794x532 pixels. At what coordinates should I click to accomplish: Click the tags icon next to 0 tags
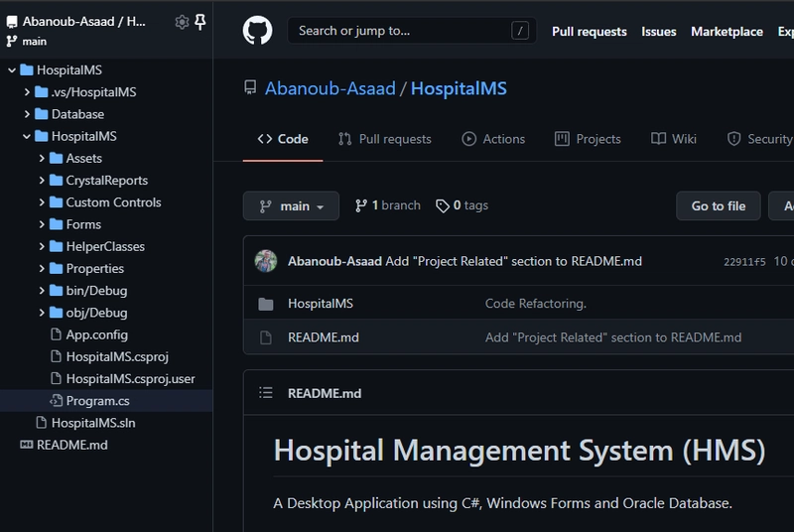442,205
